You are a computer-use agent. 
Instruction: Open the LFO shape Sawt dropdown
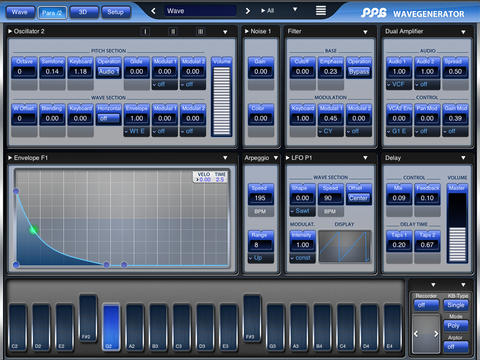click(302, 211)
